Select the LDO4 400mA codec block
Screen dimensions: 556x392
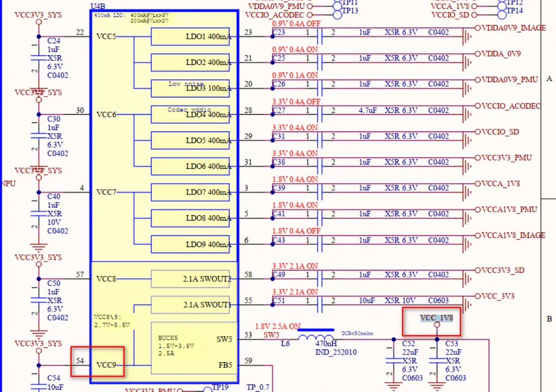190,114
